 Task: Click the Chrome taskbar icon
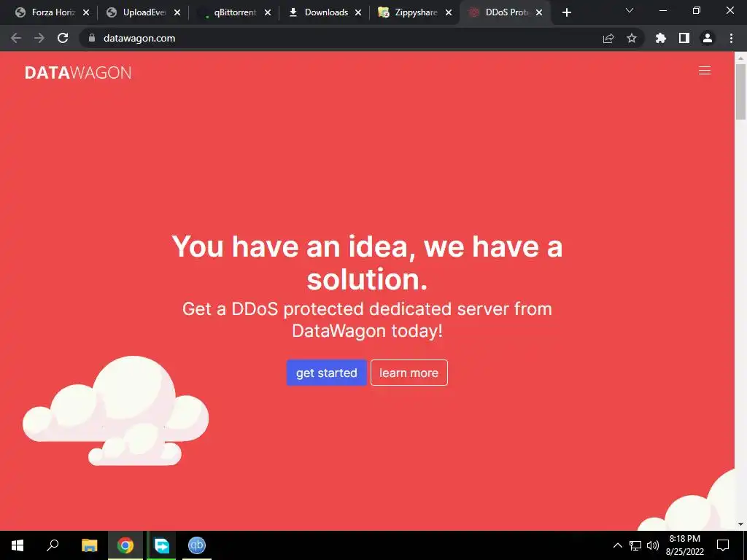125,545
